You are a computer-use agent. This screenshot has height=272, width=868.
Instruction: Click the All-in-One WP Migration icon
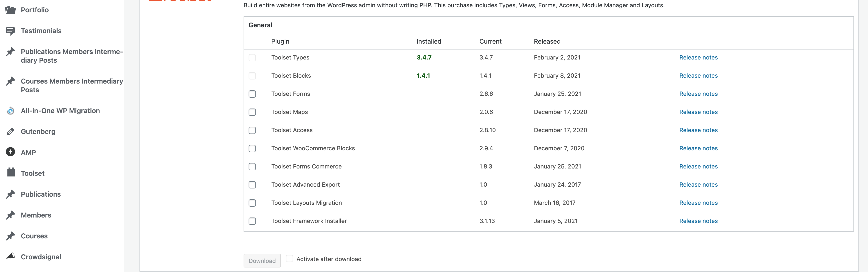[10, 111]
